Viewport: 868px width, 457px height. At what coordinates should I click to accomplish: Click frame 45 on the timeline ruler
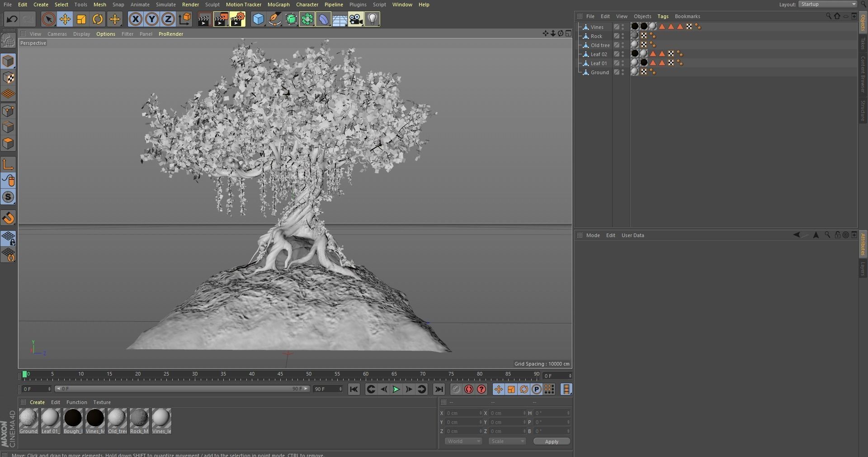coord(280,375)
